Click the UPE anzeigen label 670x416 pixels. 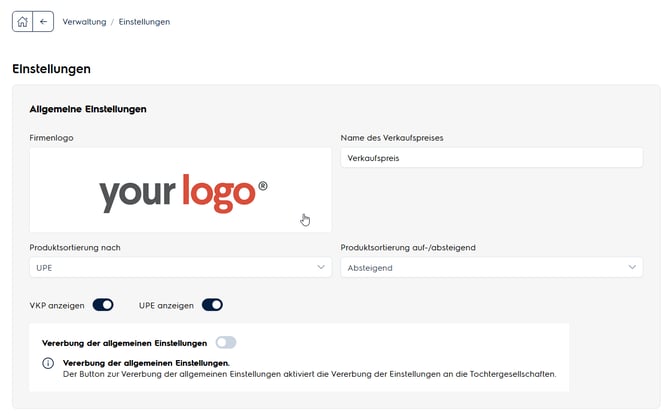pyautogui.click(x=166, y=305)
